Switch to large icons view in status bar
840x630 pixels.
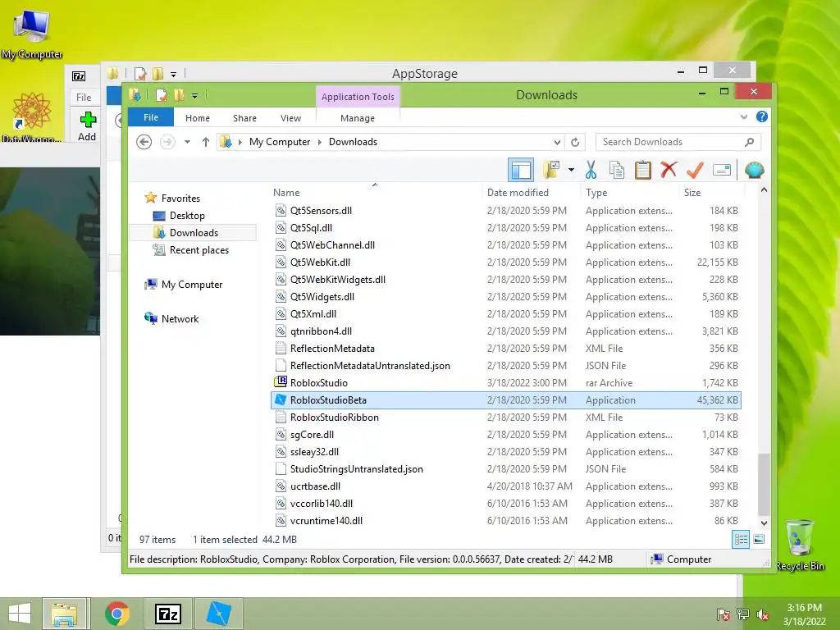pos(759,540)
